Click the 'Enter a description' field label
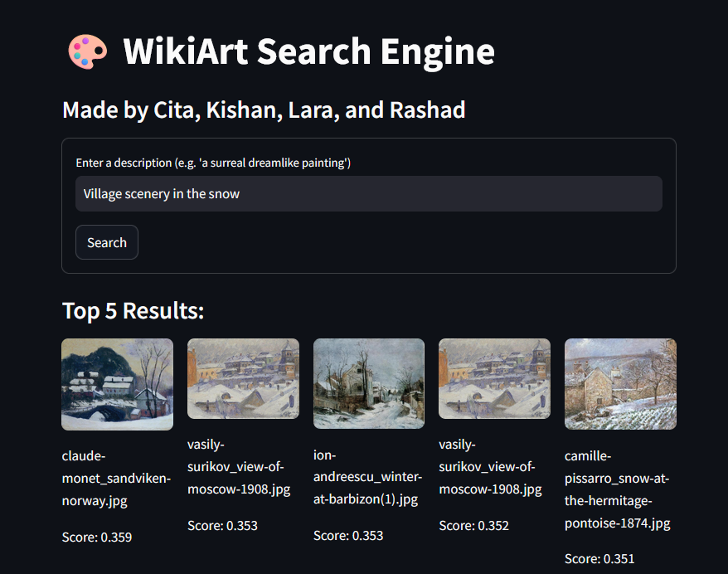 click(213, 163)
